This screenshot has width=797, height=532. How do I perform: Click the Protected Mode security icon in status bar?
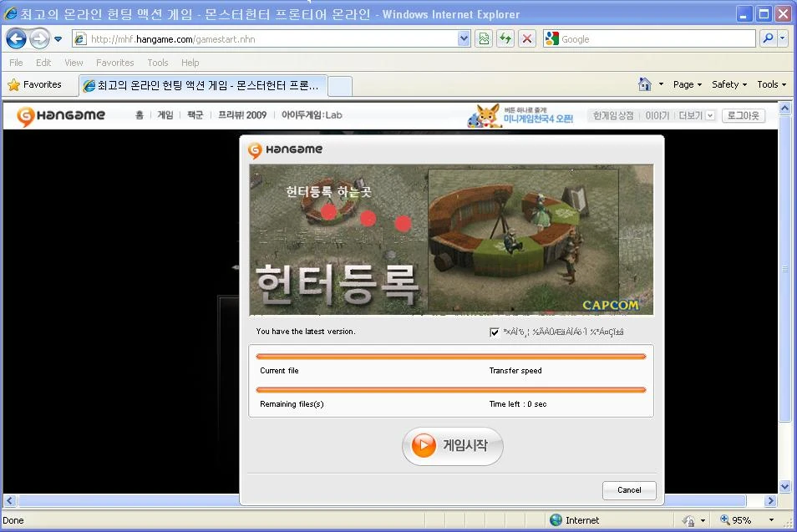point(688,520)
